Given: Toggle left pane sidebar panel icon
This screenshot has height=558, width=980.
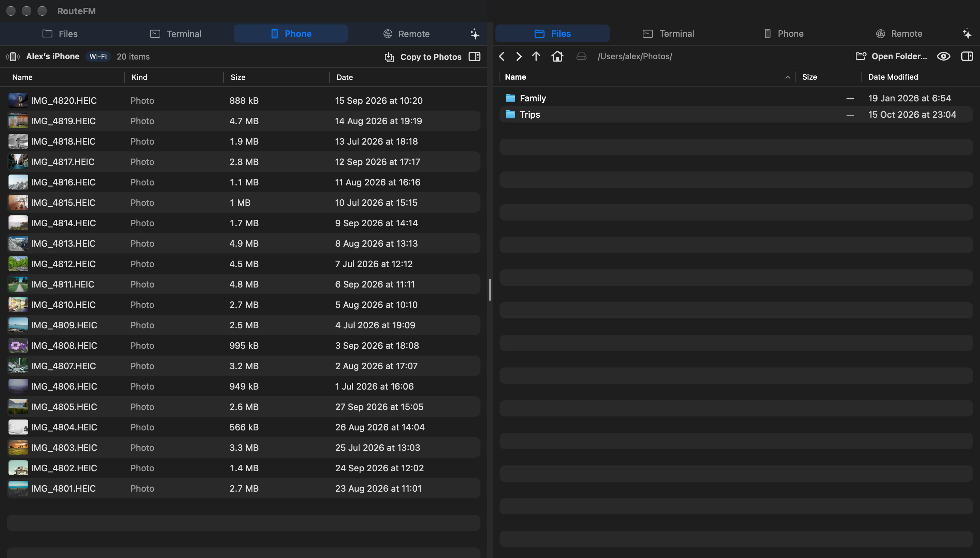Looking at the screenshot, I should pyautogui.click(x=474, y=57).
